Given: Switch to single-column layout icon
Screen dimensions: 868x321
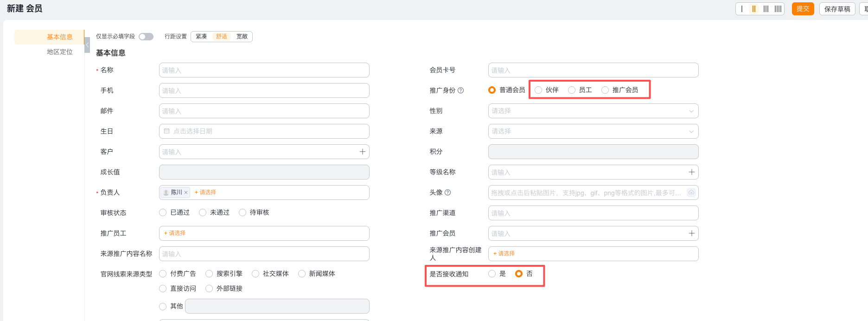Looking at the screenshot, I should pyautogui.click(x=742, y=9).
